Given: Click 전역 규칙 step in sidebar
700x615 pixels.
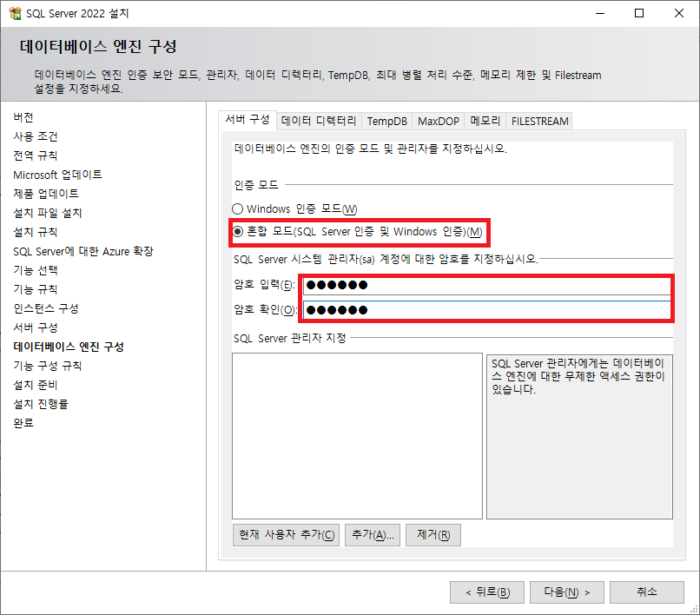Looking at the screenshot, I should tap(36, 155).
